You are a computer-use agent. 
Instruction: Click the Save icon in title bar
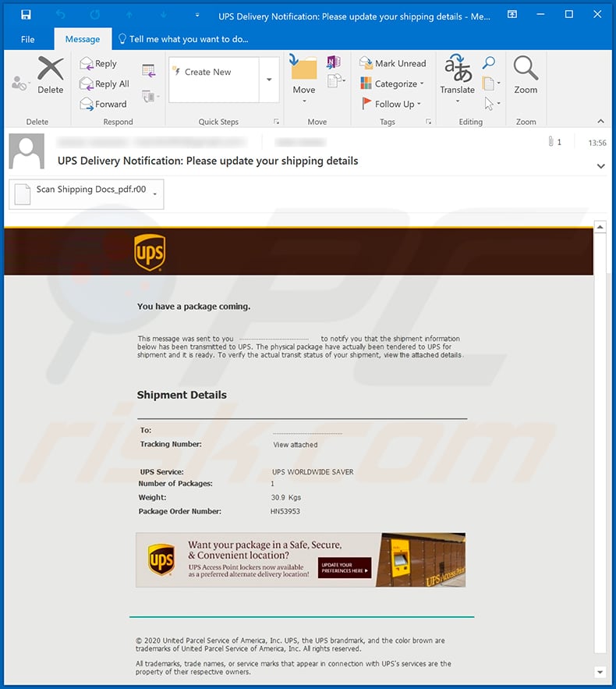pos(26,15)
